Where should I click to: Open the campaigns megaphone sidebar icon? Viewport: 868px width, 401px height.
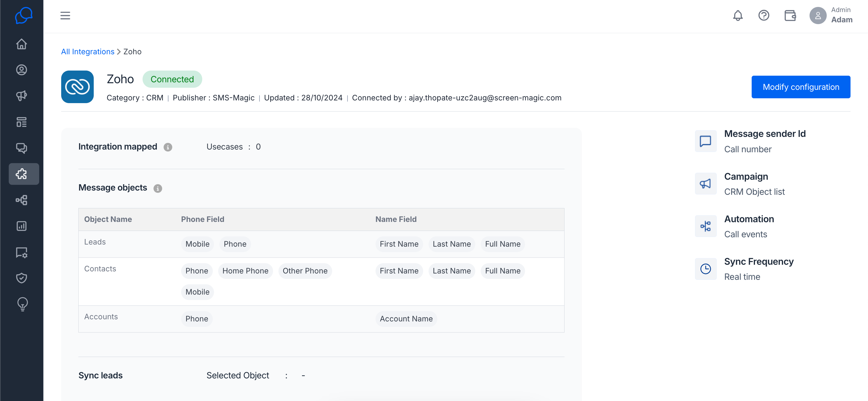click(x=22, y=96)
